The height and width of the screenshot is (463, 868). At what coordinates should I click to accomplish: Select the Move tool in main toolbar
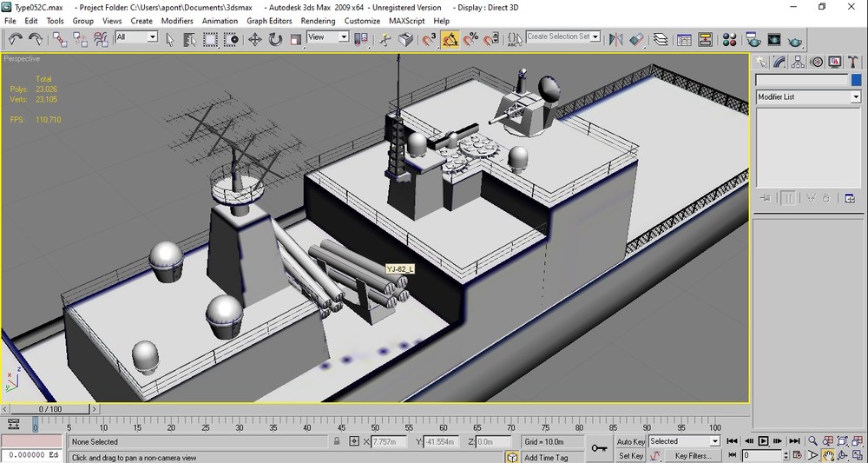[254, 39]
